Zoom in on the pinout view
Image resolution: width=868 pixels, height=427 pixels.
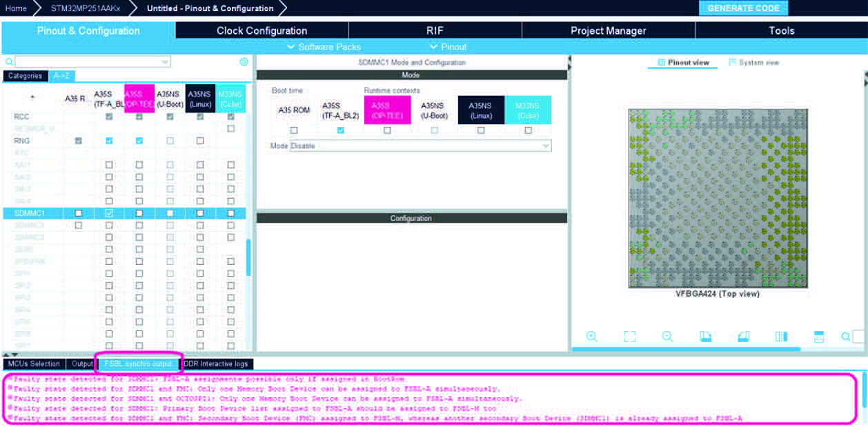tap(591, 337)
